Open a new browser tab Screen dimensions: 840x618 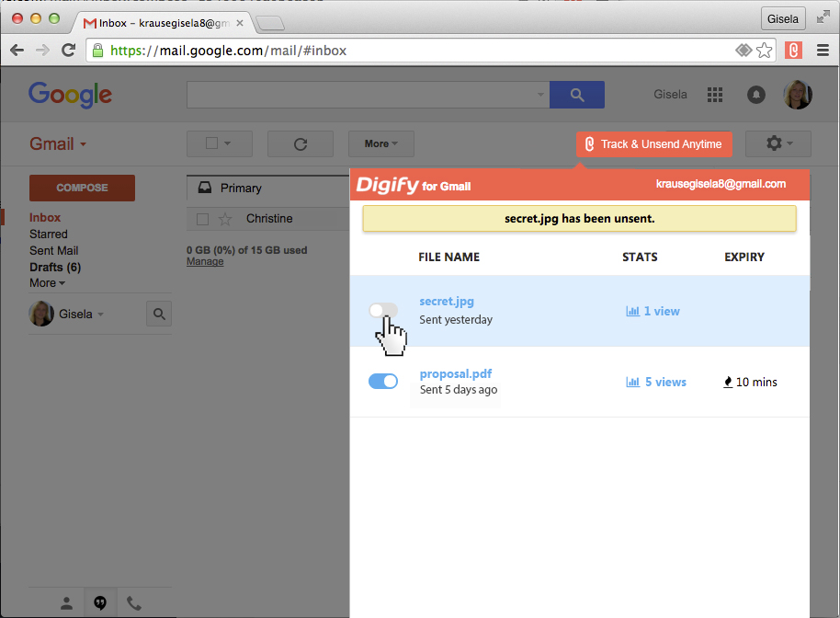pyautogui.click(x=270, y=24)
